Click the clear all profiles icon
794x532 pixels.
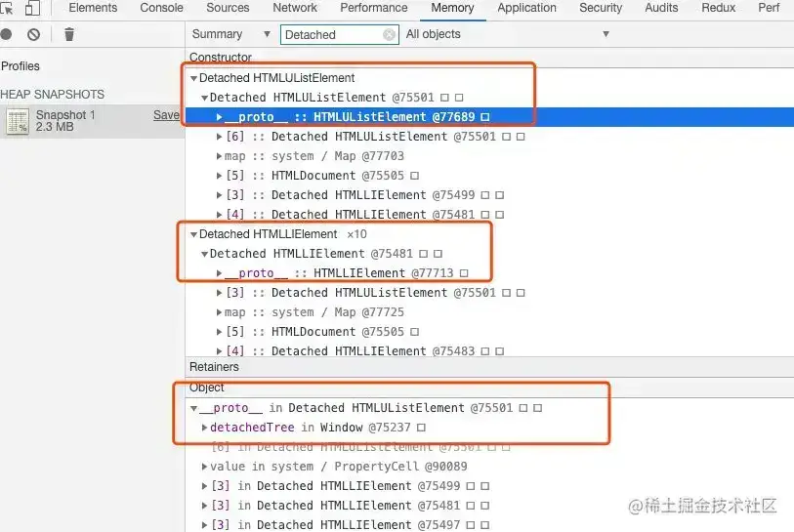pyautogui.click(x=33, y=34)
